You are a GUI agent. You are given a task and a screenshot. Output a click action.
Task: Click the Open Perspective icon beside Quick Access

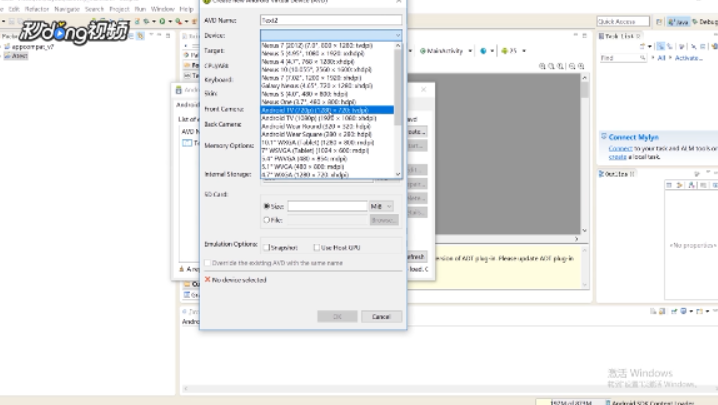659,22
